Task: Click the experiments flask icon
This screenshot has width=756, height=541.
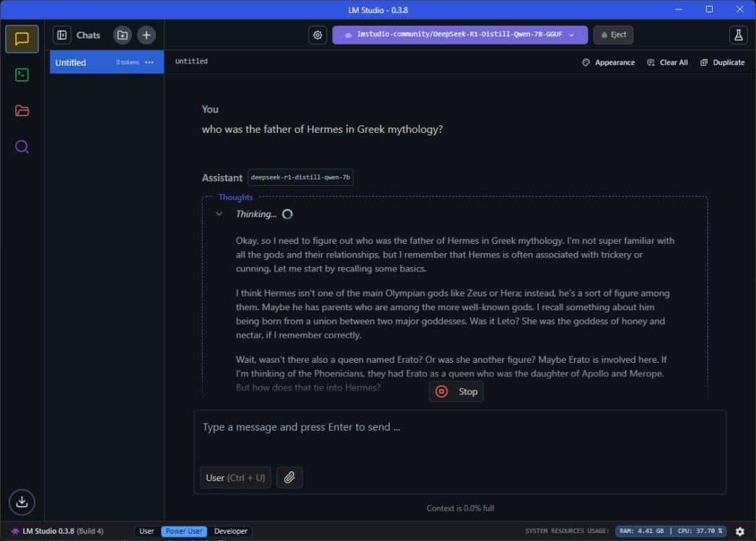Action: (738, 35)
